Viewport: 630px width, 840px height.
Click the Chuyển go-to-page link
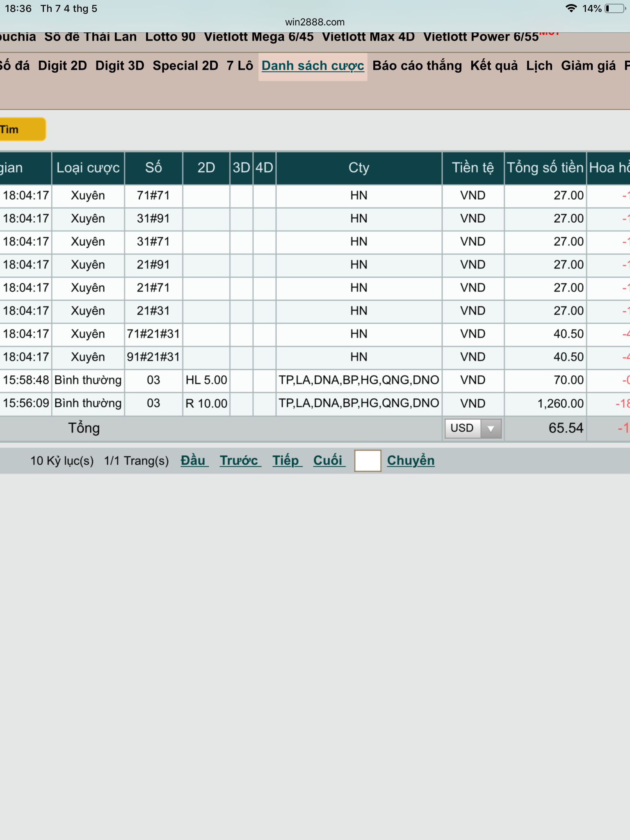pos(411,461)
